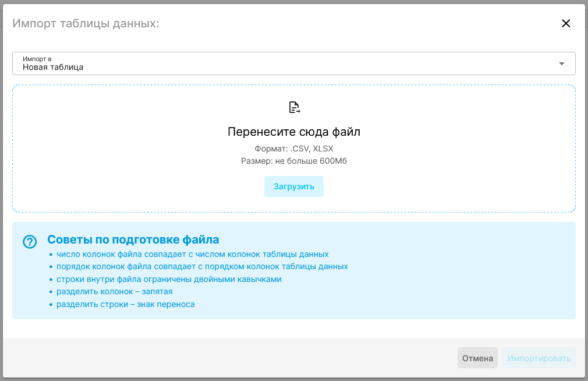588x381 pixels.
Task: Click the 'разделить строки – знак переноса' tip
Action: [125, 304]
